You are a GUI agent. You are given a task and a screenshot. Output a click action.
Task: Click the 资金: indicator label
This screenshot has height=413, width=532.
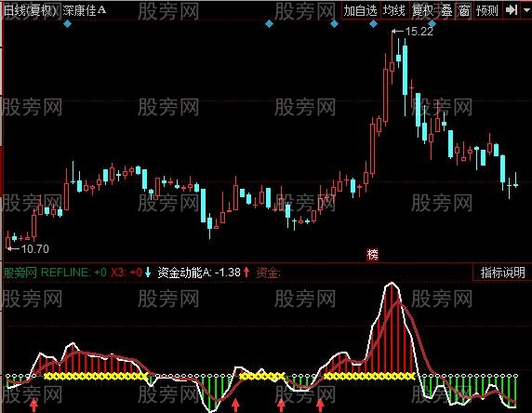tap(268, 273)
